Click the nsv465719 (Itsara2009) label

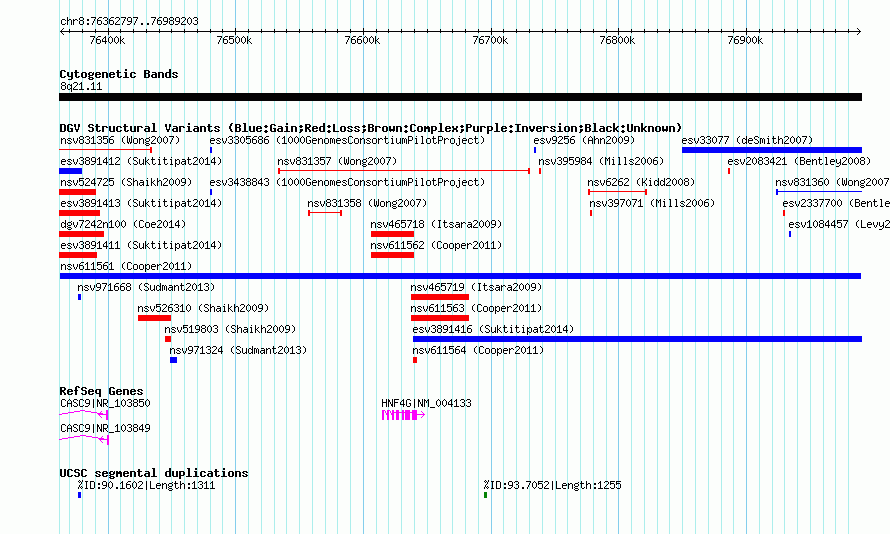tap(476, 287)
